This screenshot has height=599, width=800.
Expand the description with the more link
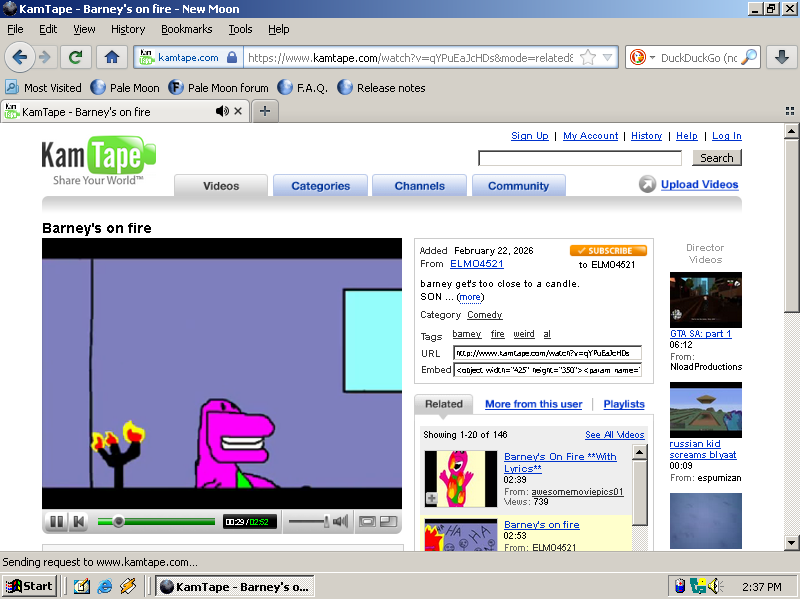click(x=470, y=297)
